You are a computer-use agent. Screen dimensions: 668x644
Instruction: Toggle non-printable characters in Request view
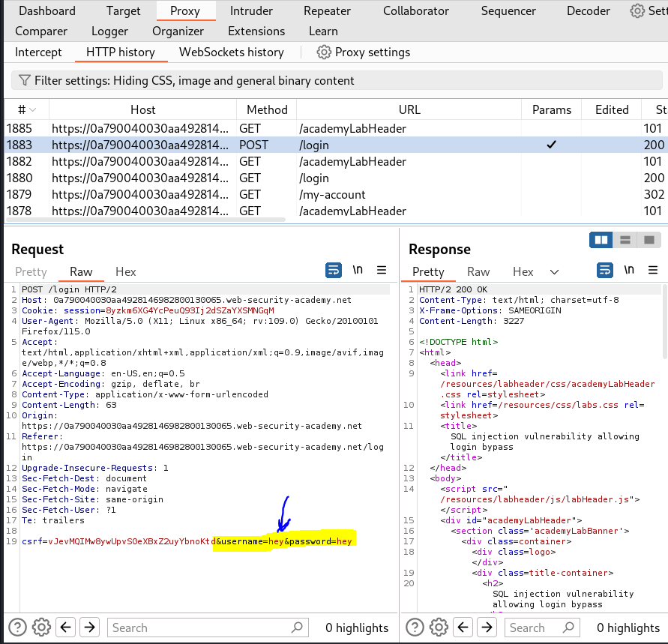point(358,271)
